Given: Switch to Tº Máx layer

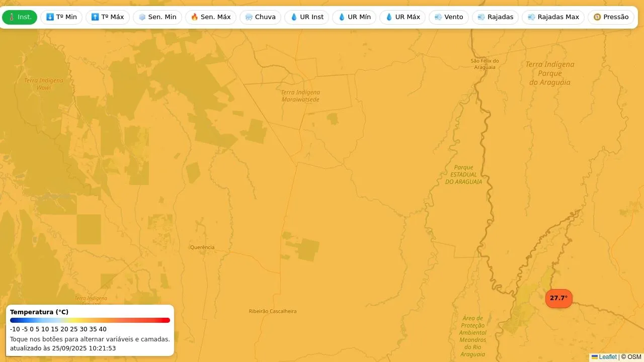Looking at the screenshot, I should point(108,17).
